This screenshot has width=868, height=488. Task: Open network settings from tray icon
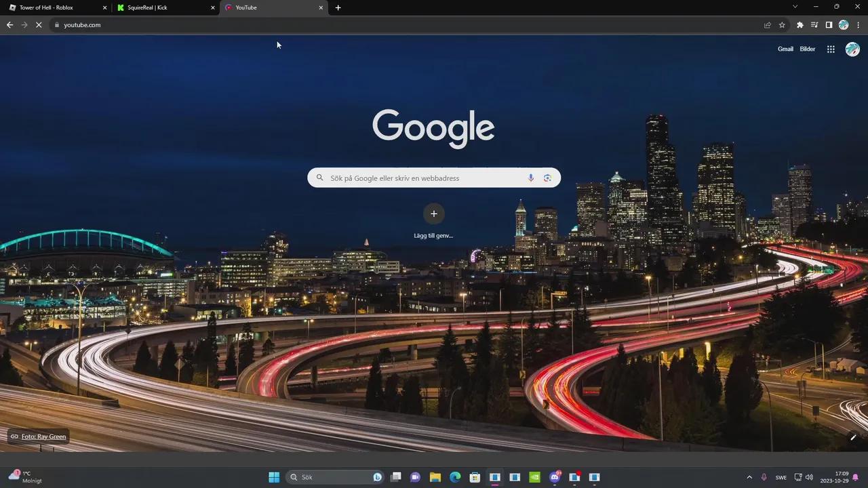(798, 477)
